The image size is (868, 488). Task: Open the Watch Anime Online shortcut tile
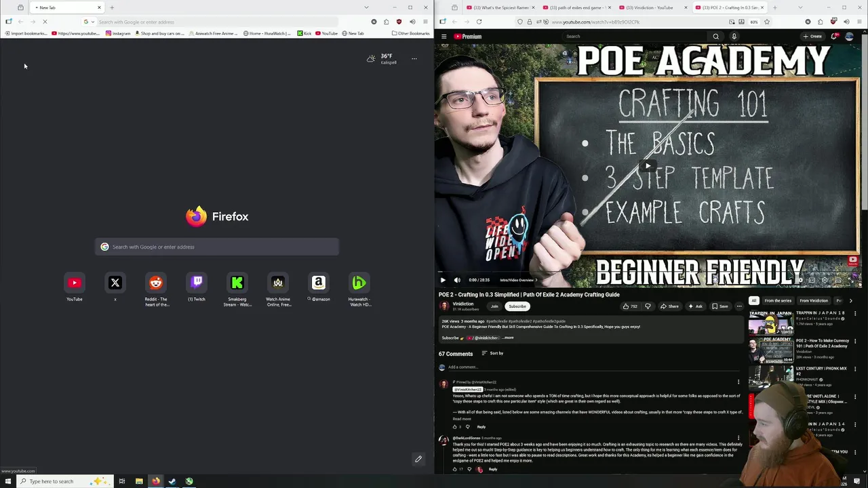(278, 283)
